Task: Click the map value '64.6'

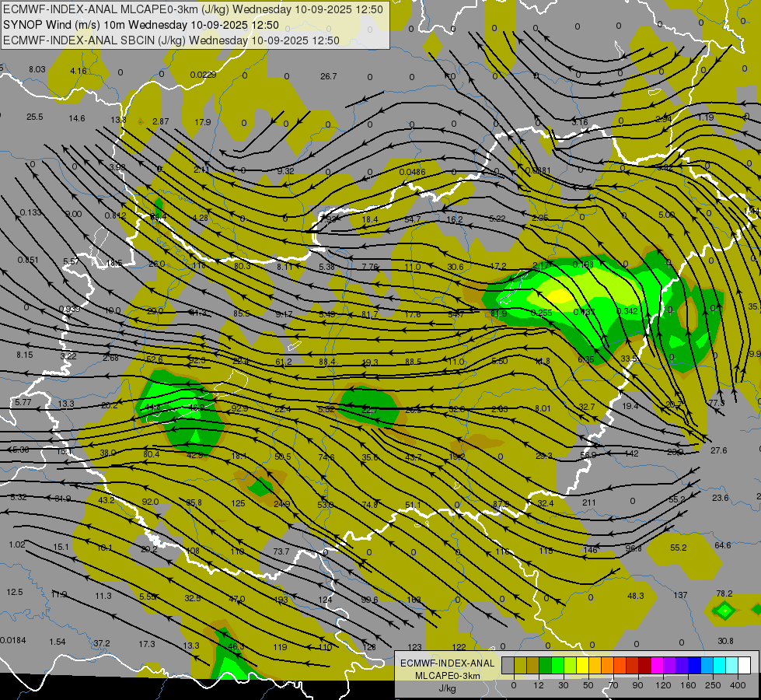Action: click(x=723, y=545)
